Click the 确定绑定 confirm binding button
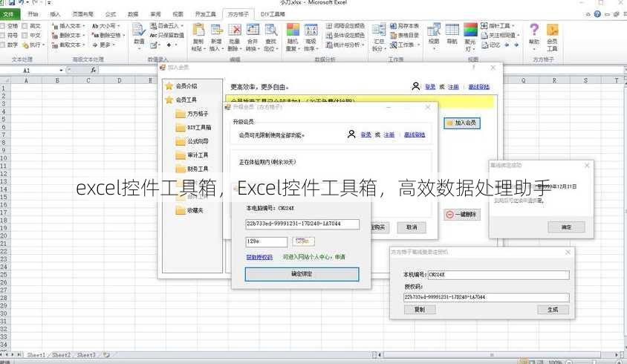The width and height of the screenshot is (627, 364). tap(302, 274)
